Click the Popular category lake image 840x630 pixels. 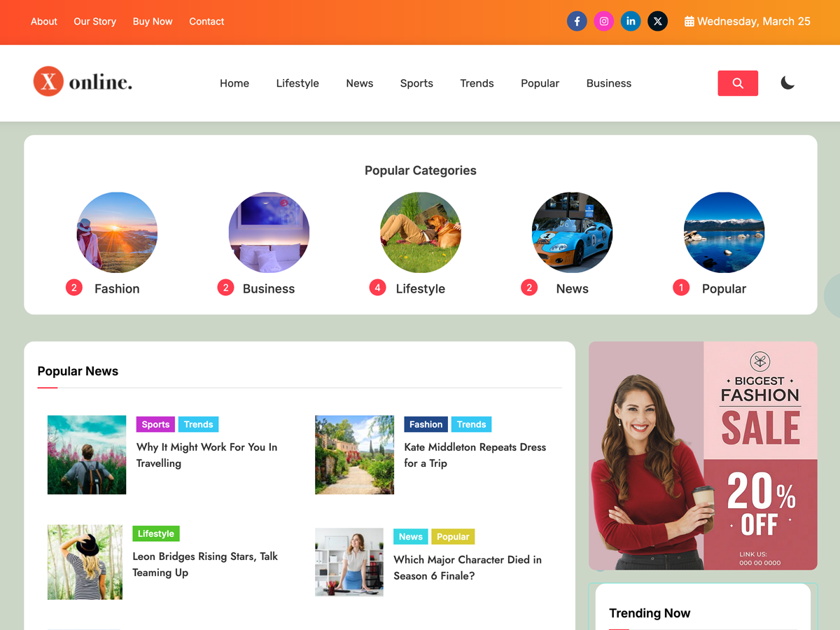pos(724,232)
